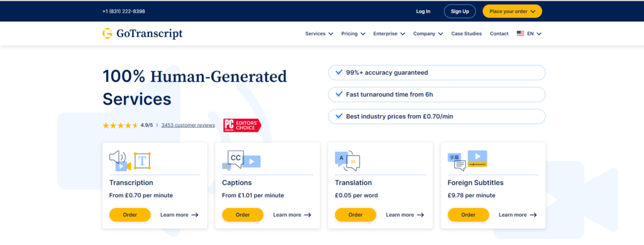Go to the Contact page
This screenshot has width=644, height=245.
[x=499, y=34]
